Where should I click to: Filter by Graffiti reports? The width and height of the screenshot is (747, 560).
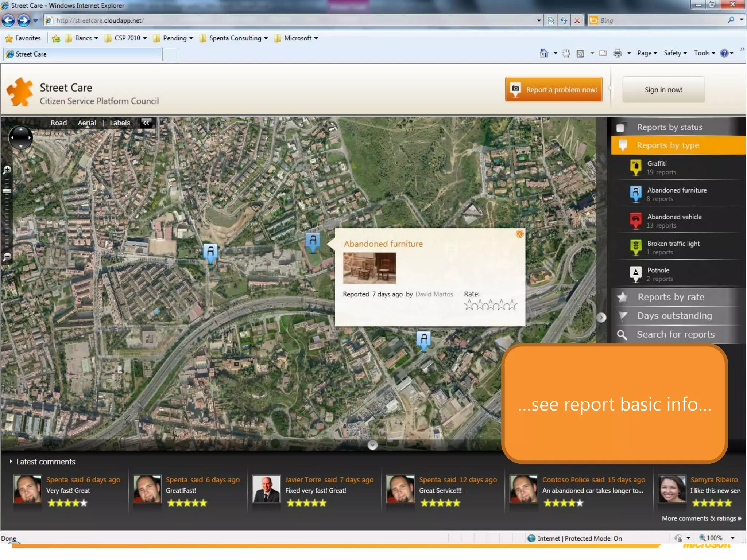click(678, 167)
